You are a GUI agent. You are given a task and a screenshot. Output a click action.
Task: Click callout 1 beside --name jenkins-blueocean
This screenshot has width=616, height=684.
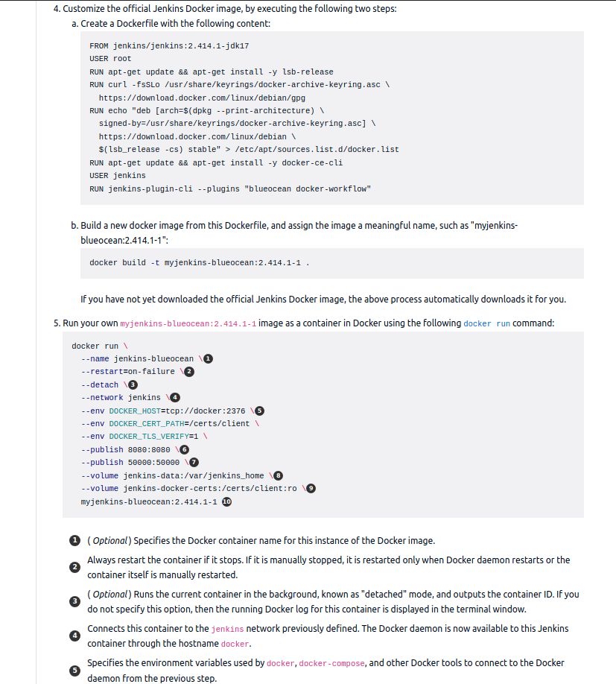pyautogui.click(x=208, y=358)
